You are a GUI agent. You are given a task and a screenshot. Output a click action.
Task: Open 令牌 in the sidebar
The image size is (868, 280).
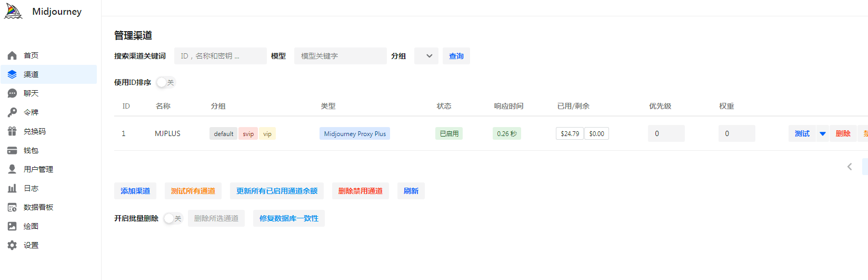[x=48, y=112]
